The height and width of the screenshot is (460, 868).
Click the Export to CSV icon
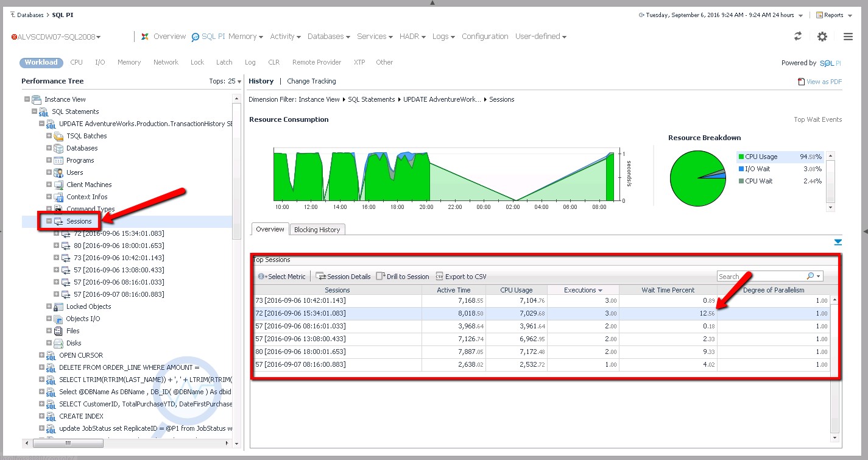tap(439, 277)
